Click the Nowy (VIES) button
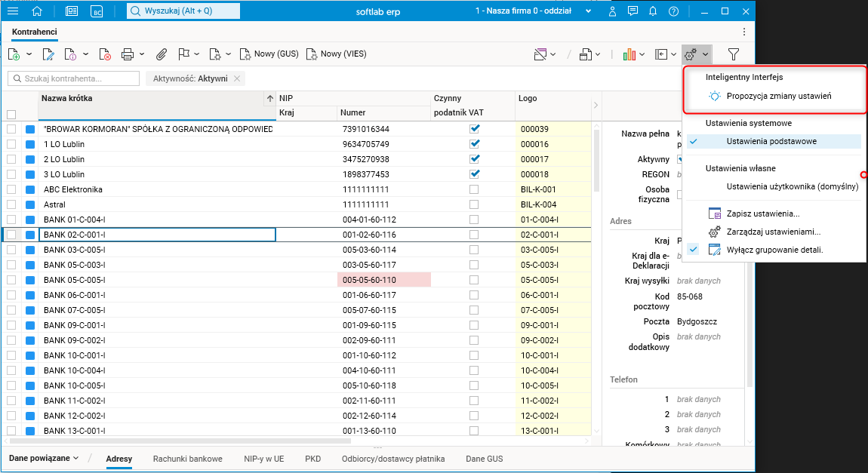Image resolution: width=868 pixels, height=473 pixels. tap(337, 54)
